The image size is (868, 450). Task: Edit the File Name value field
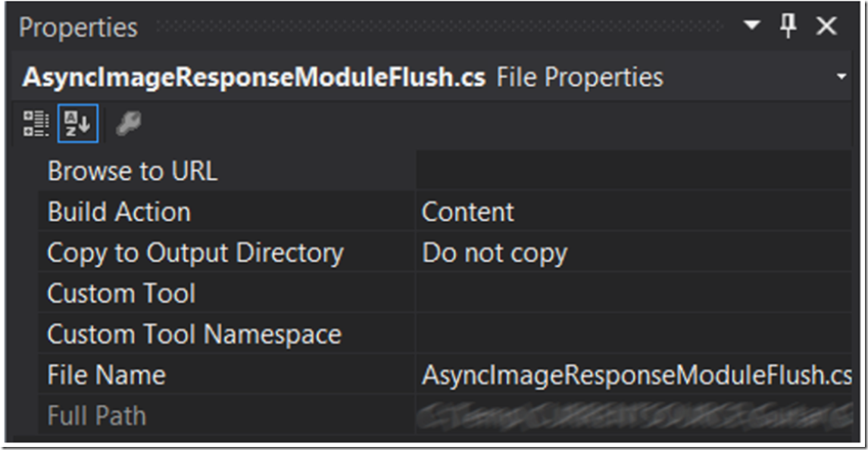pyautogui.click(x=634, y=375)
